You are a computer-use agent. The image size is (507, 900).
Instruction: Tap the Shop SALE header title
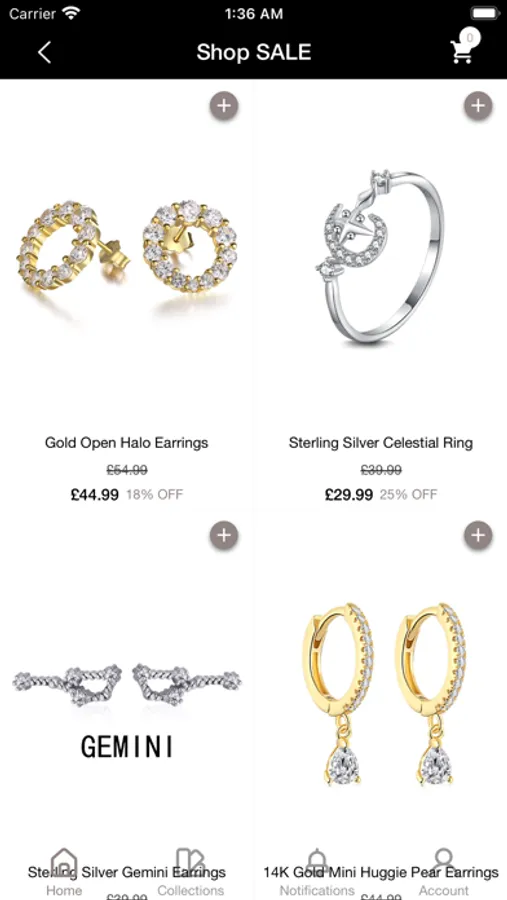point(253,52)
